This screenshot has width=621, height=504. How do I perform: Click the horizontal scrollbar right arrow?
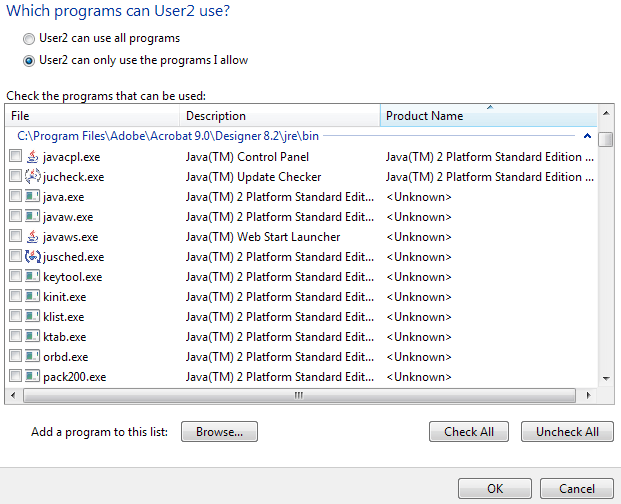[x=589, y=395]
